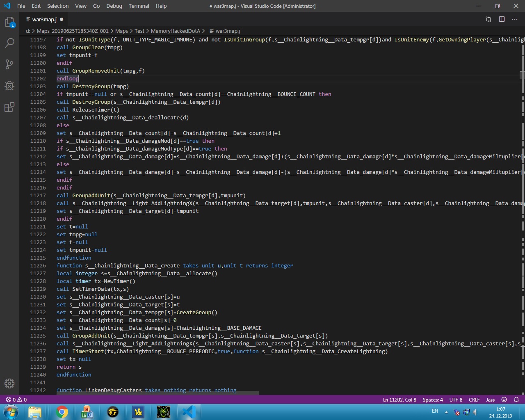
Task: Open the Extensions view icon
Action: coord(9,107)
